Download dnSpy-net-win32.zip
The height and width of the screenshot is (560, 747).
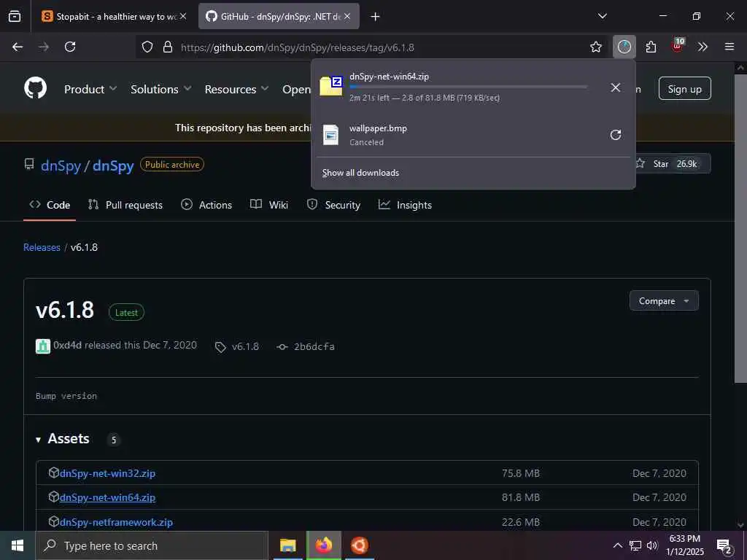(x=108, y=473)
